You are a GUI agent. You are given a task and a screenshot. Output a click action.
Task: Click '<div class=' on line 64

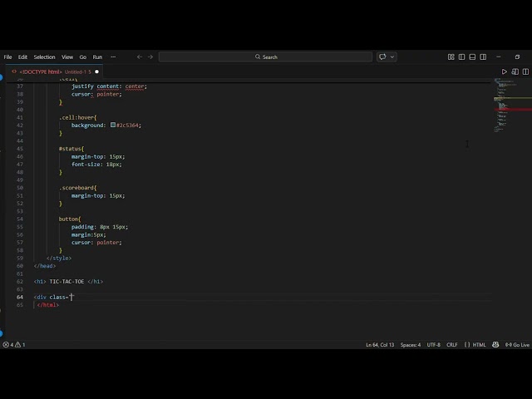tap(52, 298)
